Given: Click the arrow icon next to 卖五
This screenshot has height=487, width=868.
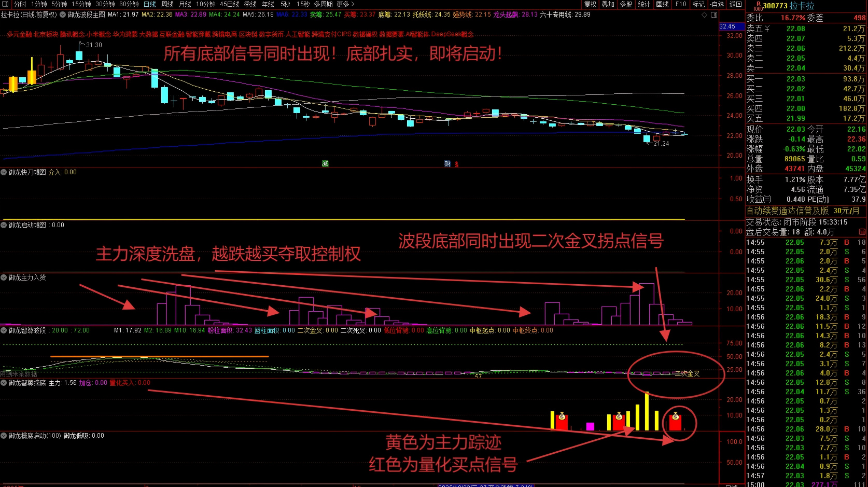Looking at the screenshot, I should 766,29.
